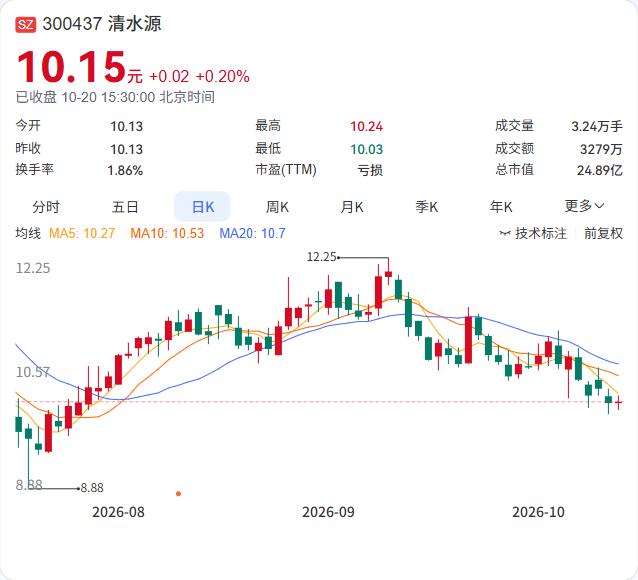The height and width of the screenshot is (580, 638).
Task: Open the 月K monthly chart tab
Action: click(x=352, y=207)
